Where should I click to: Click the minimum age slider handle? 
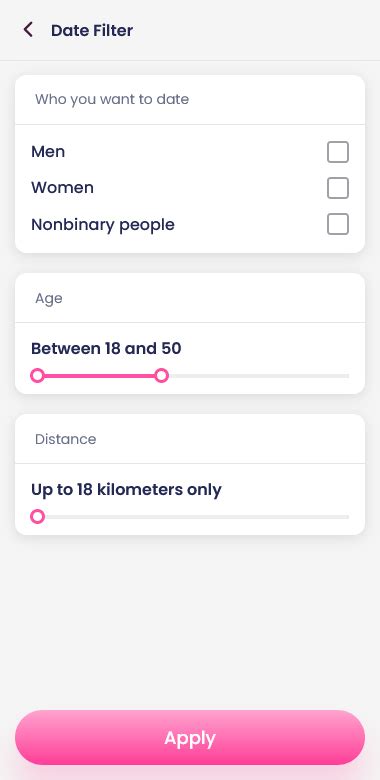(37, 376)
